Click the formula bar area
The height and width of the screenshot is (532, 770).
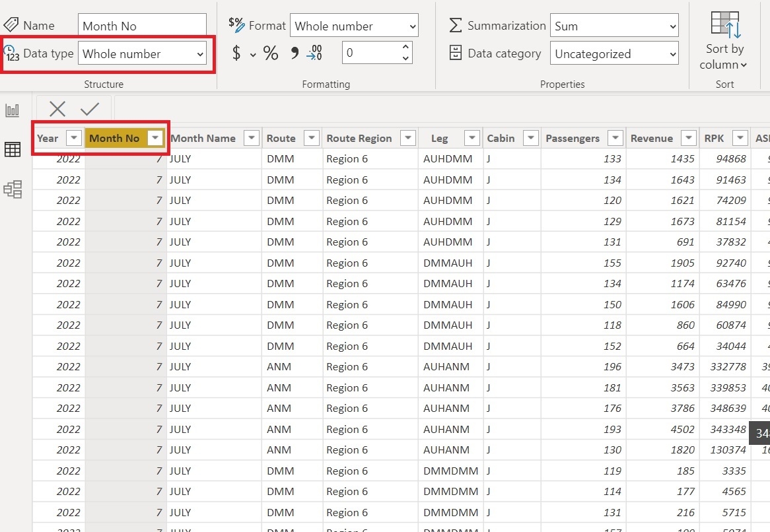[x=442, y=108]
